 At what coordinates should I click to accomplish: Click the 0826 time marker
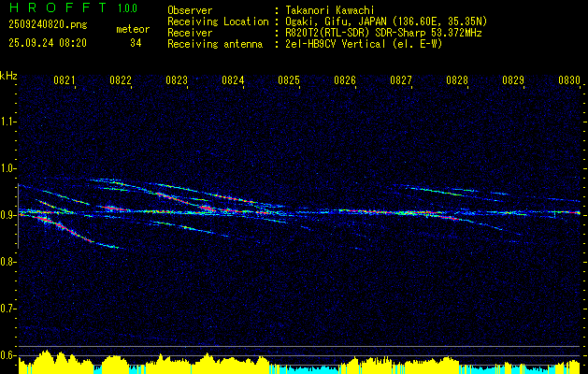345,80
